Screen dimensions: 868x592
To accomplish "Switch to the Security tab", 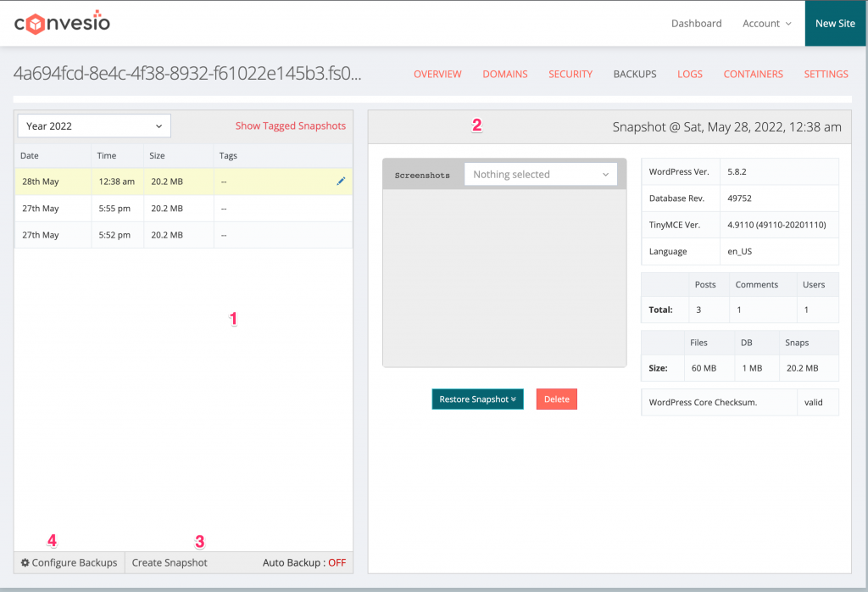I will point(570,74).
